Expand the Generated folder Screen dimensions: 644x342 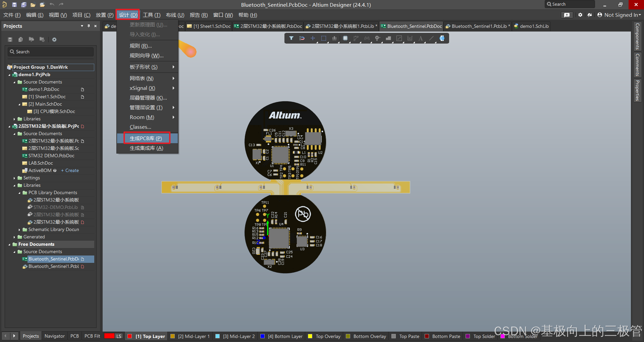point(14,237)
